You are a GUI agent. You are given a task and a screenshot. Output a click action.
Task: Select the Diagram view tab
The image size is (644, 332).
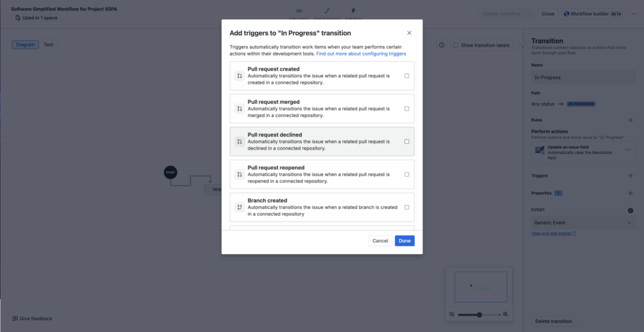click(25, 45)
